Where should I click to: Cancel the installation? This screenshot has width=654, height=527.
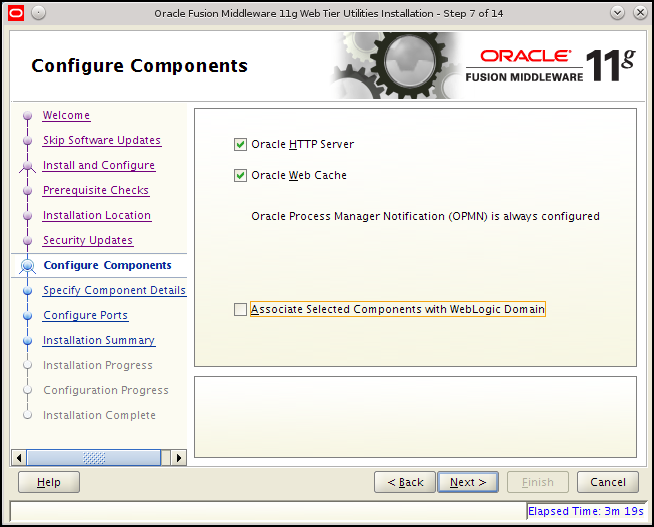pos(608,482)
